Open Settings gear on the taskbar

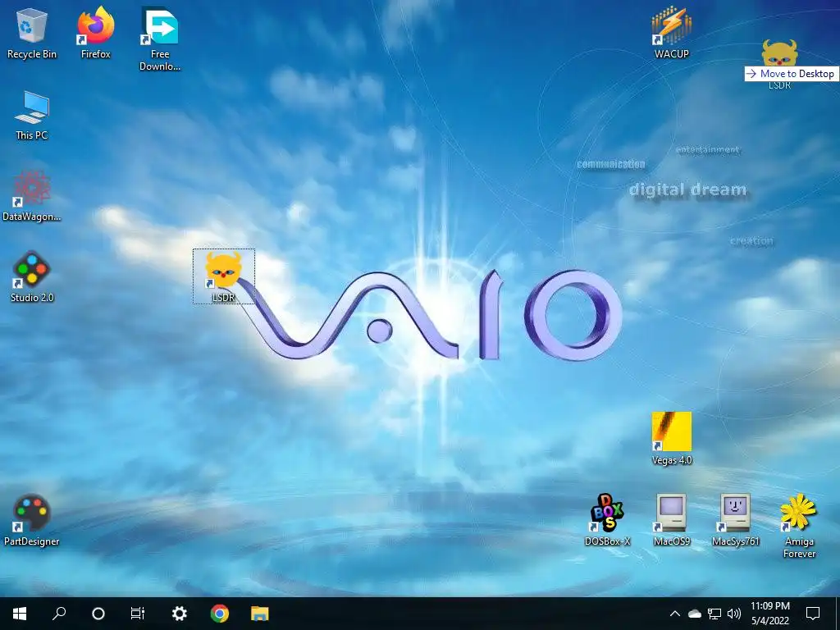click(x=179, y=614)
